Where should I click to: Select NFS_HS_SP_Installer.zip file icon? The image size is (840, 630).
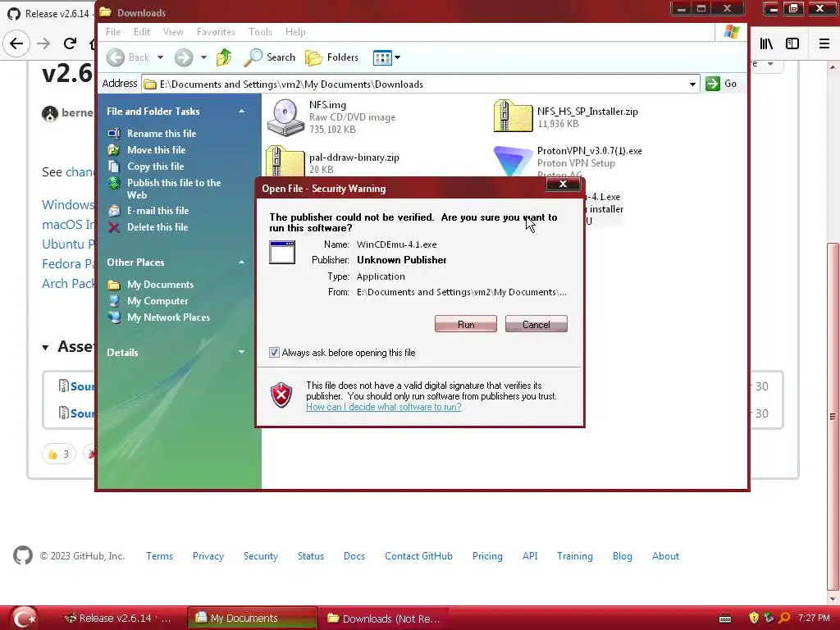513,116
